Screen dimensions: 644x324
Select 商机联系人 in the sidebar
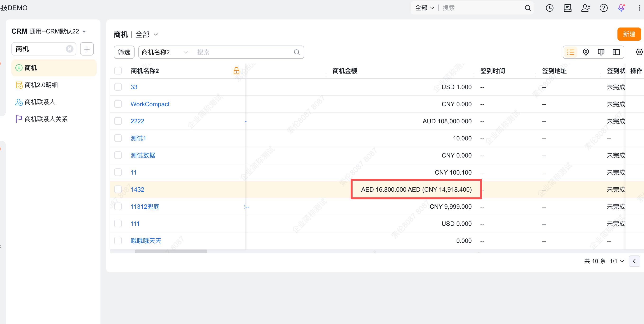point(54,102)
